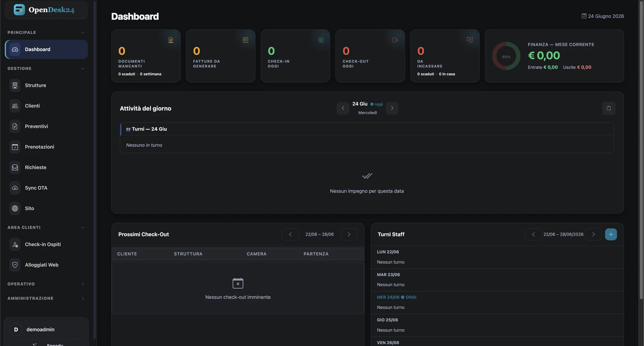Viewport: 644px width, 346px height.
Task: Open Alloggiati Web shield icon
Action: pyautogui.click(x=15, y=265)
